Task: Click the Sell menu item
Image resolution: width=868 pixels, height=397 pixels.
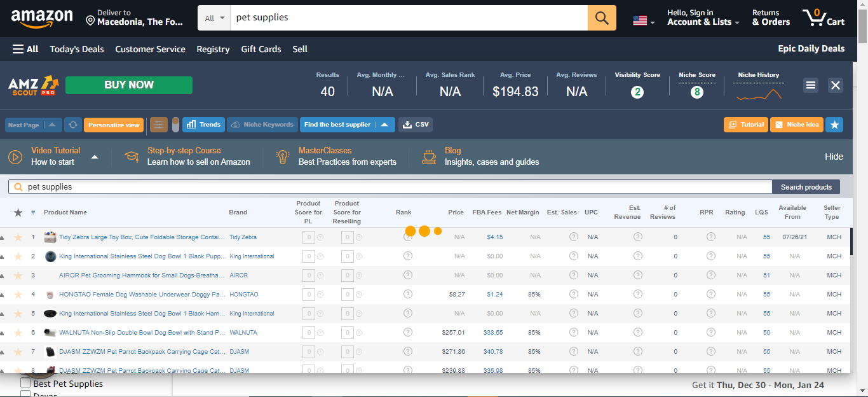Action: 300,49
